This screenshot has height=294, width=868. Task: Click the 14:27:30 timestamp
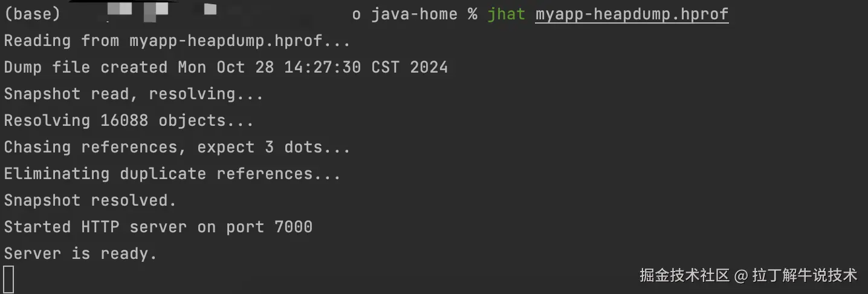(x=332, y=67)
